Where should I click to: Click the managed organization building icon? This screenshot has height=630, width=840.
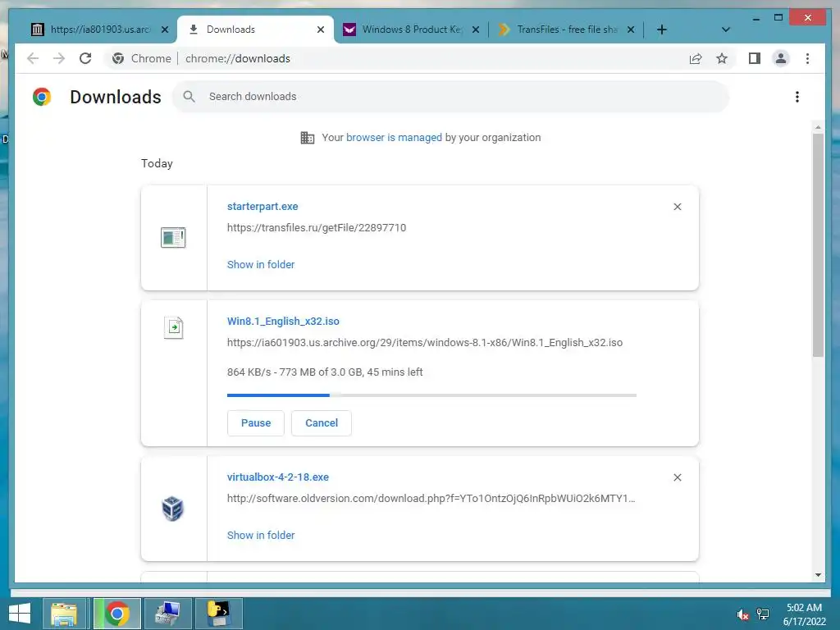(x=307, y=138)
